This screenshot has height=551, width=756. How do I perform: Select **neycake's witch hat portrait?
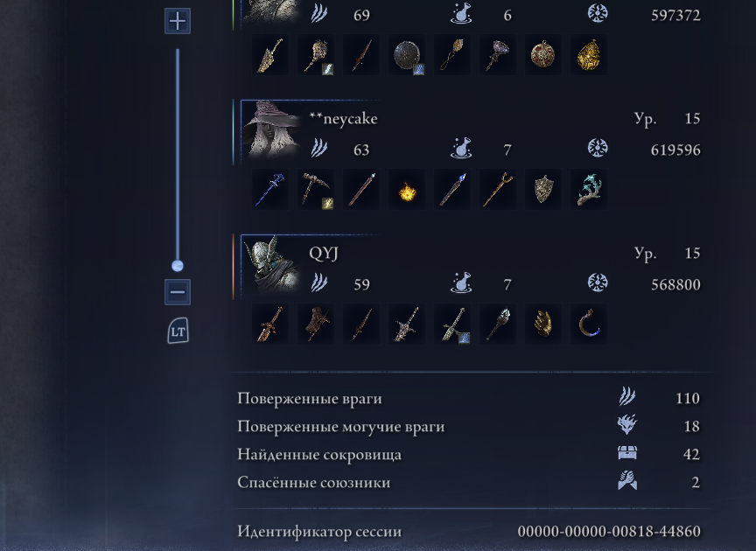[x=271, y=129]
